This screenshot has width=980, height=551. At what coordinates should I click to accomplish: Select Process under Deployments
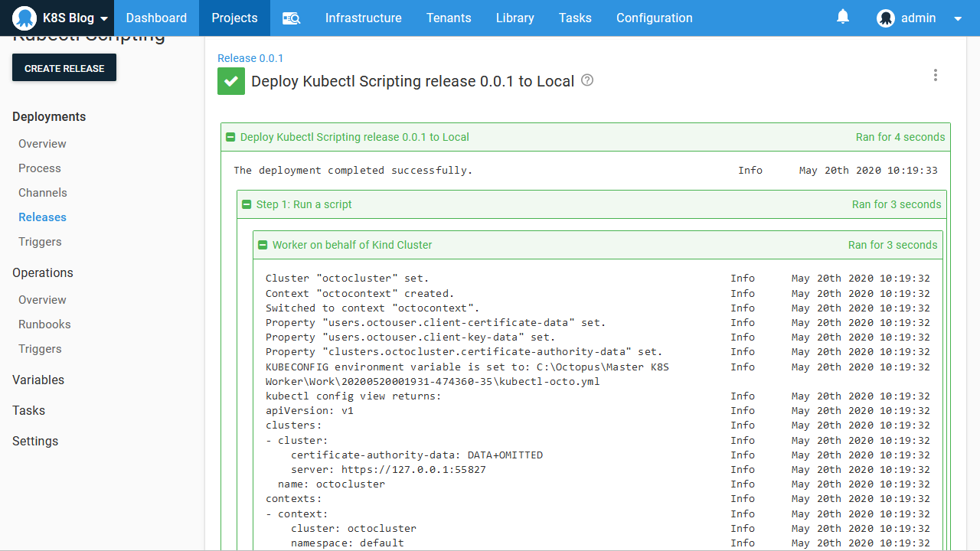coord(40,168)
